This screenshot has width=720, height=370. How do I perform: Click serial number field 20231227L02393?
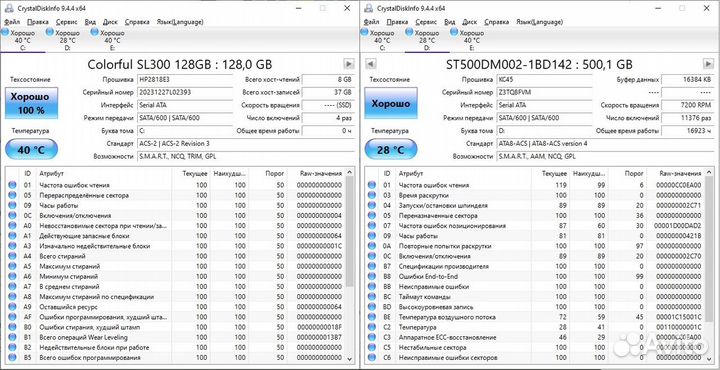click(x=185, y=92)
